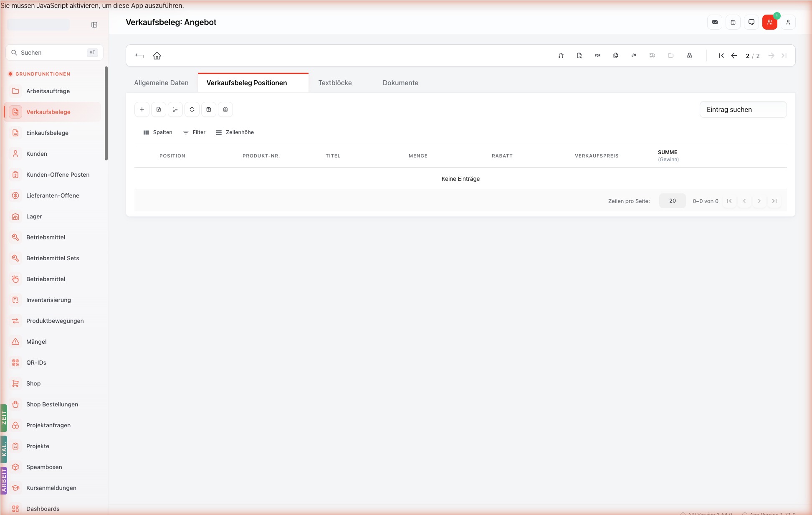Open the Dokumente tab
This screenshot has height=515, width=812.
point(400,83)
